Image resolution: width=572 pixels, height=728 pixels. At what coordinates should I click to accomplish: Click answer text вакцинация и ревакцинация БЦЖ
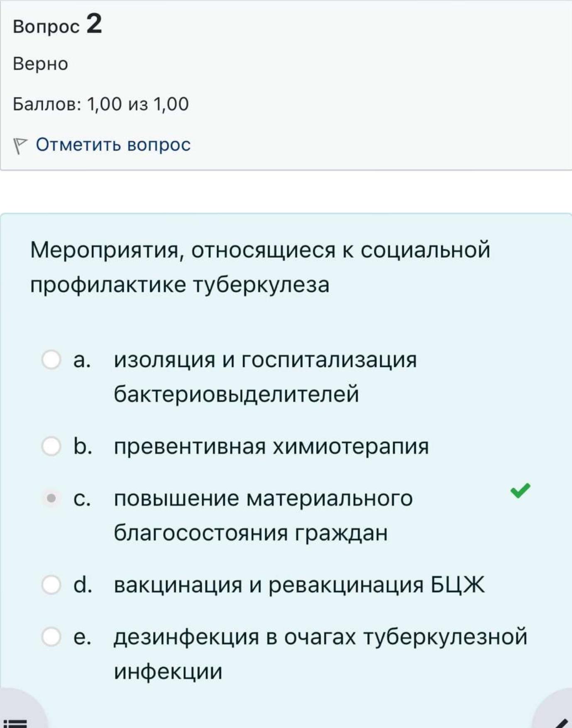pos(299,585)
